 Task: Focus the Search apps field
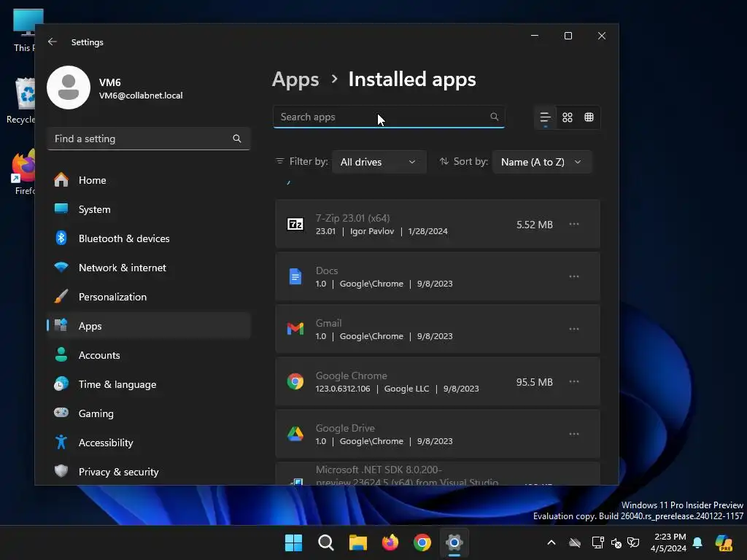(x=389, y=117)
